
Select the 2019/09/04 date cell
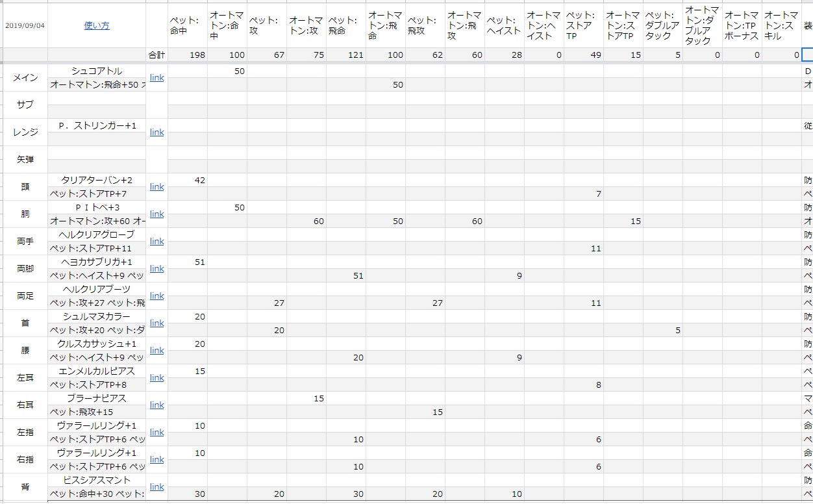pyautogui.click(x=24, y=26)
